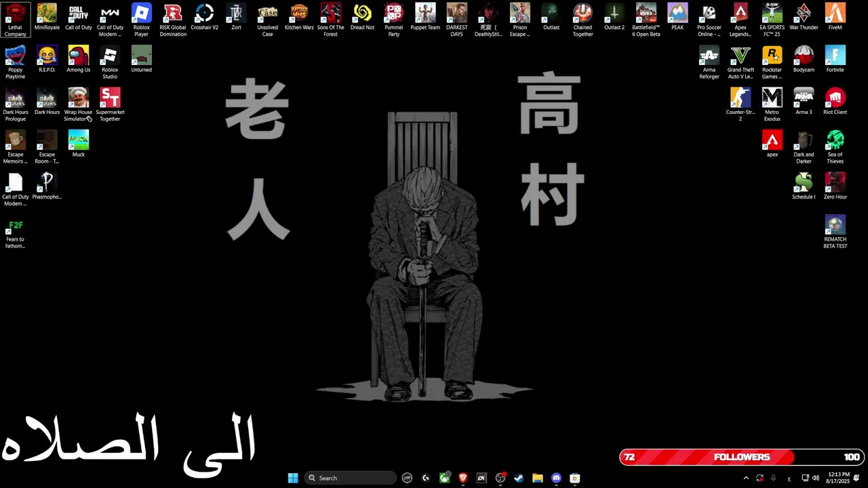The height and width of the screenshot is (488, 868).
Task: Open Poppy Playtime shortcut
Action: 15,62
